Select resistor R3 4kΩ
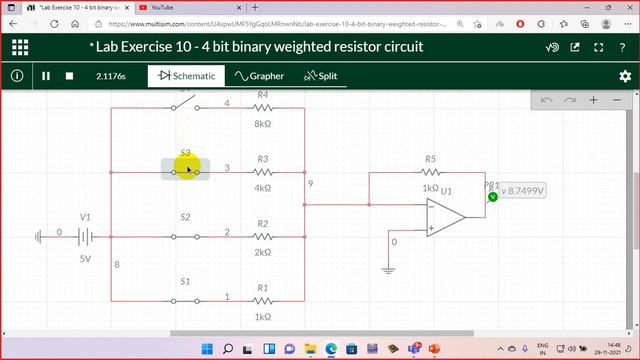 tap(262, 172)
